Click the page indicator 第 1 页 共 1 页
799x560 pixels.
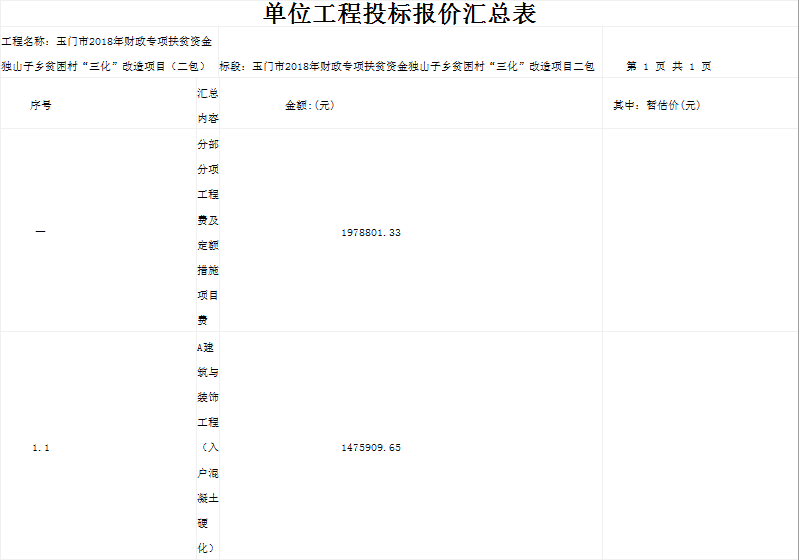click(x=668, y=67)
